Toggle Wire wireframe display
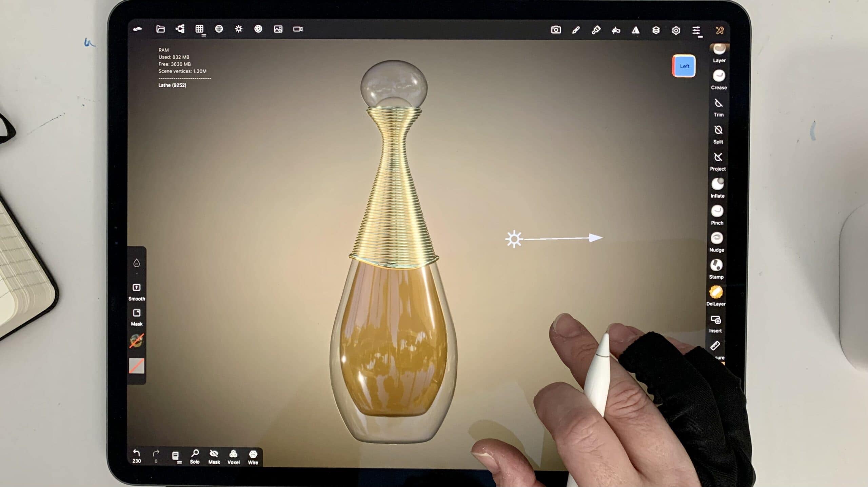Screen dimensions: 868x487 click(253, 455)
